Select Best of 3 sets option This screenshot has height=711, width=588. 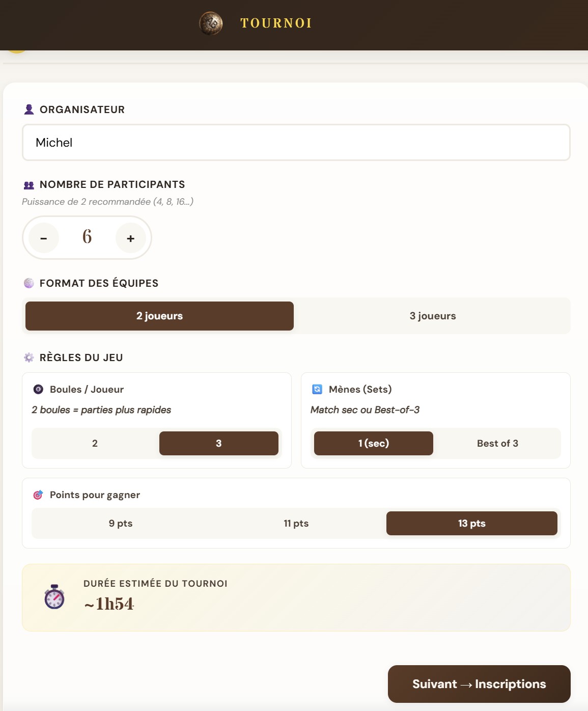[497, 443]
